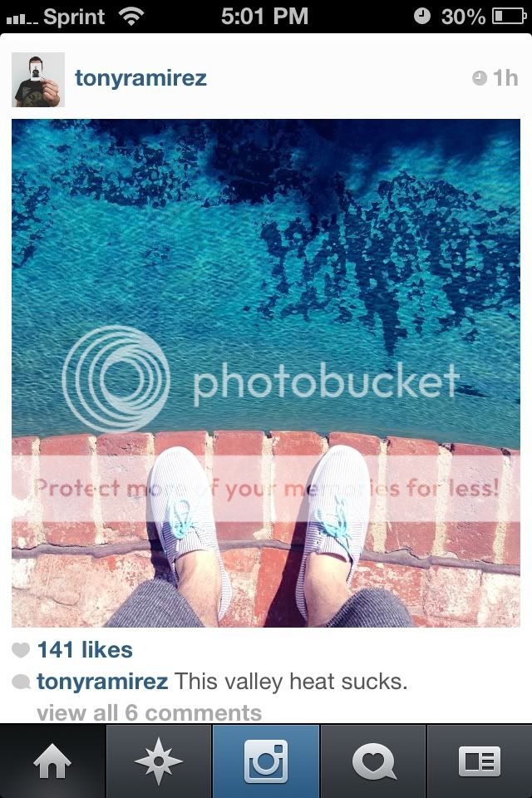Tap the posted photo of shoes above water

tap(266, 373)
